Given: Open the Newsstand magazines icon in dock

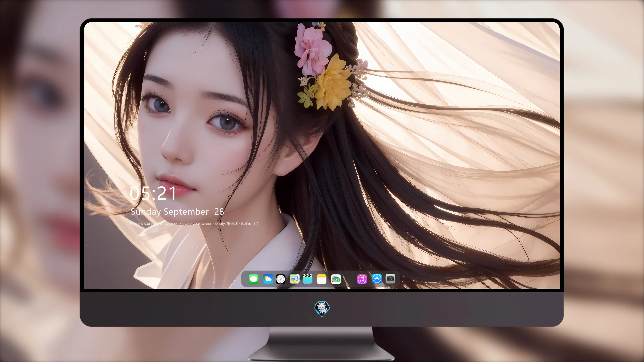Looking at the screenshot, I should [x=336, y=279].
